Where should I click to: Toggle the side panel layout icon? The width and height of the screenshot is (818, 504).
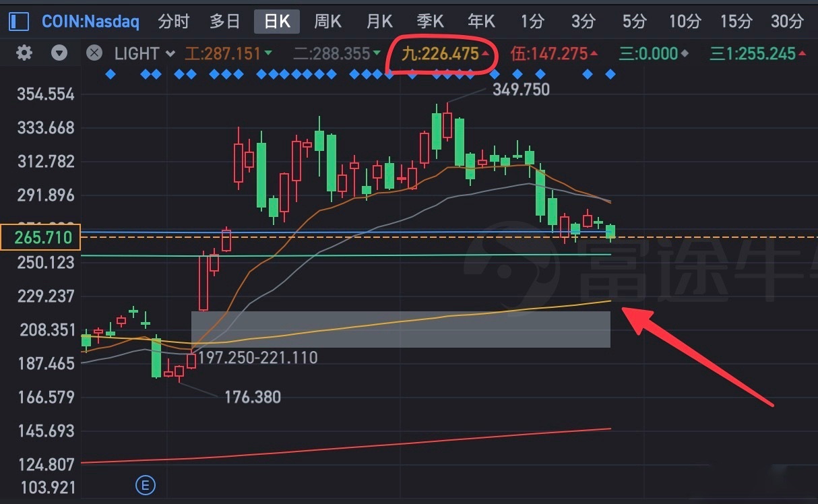click(x=18, y=22)
